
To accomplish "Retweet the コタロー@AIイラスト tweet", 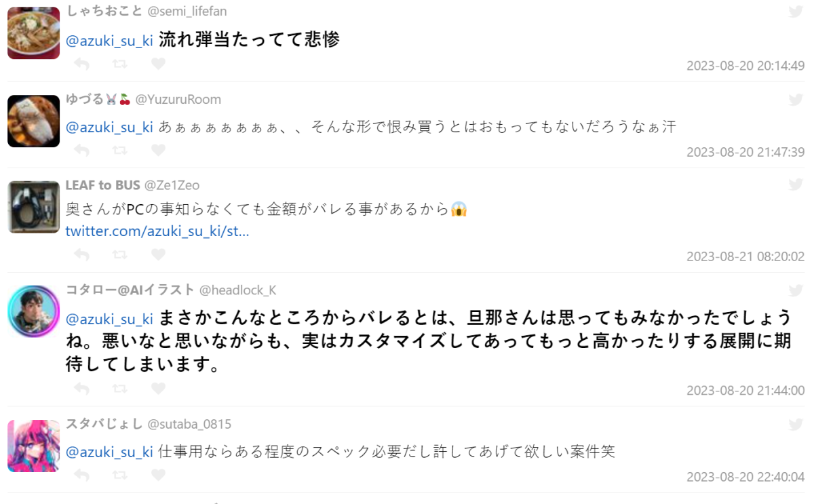I will click(119, 389).
